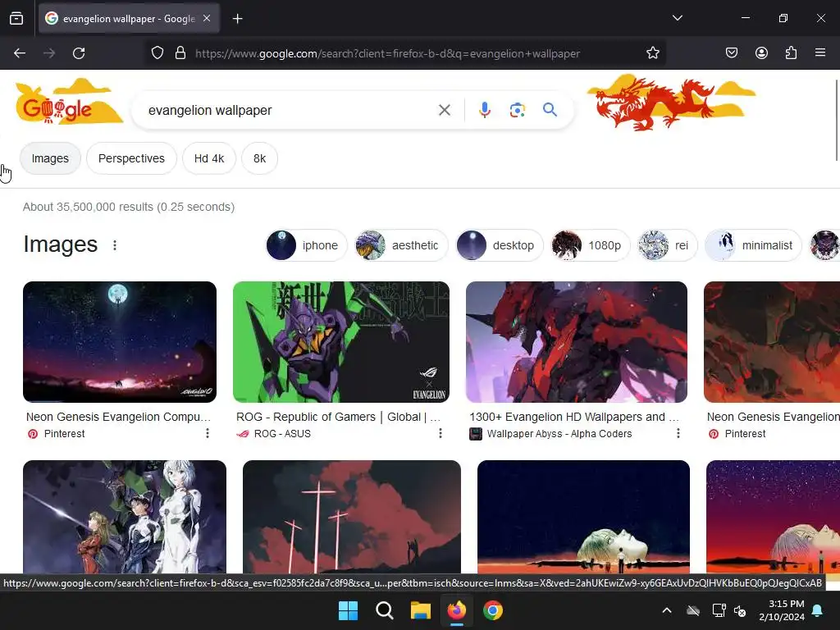The width and height of the screenshot is (840, 630).
Task: Click the 'ROG - ASUS' source label
Action: [x=282, y=434]
